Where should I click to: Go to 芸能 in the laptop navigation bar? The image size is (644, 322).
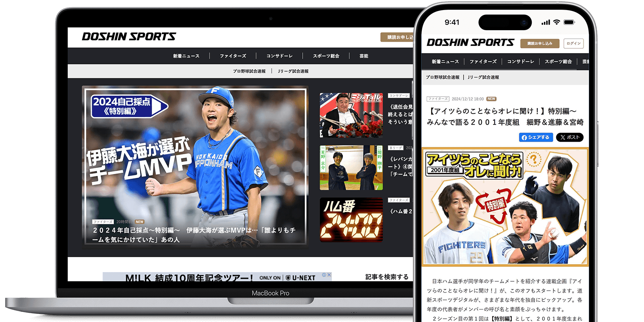pyautogui.click(x=364, y=56)
